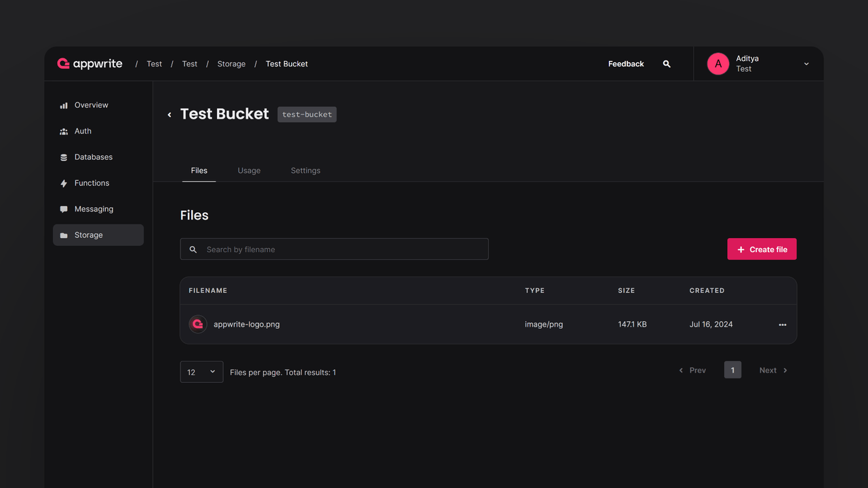Click the Prev pagination button
This screenshot has height=488, width=868.
click(x=692, y=370)
